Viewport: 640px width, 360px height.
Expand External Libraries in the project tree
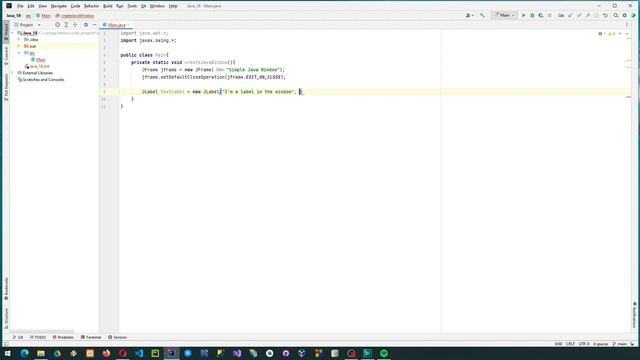point(13,73)
